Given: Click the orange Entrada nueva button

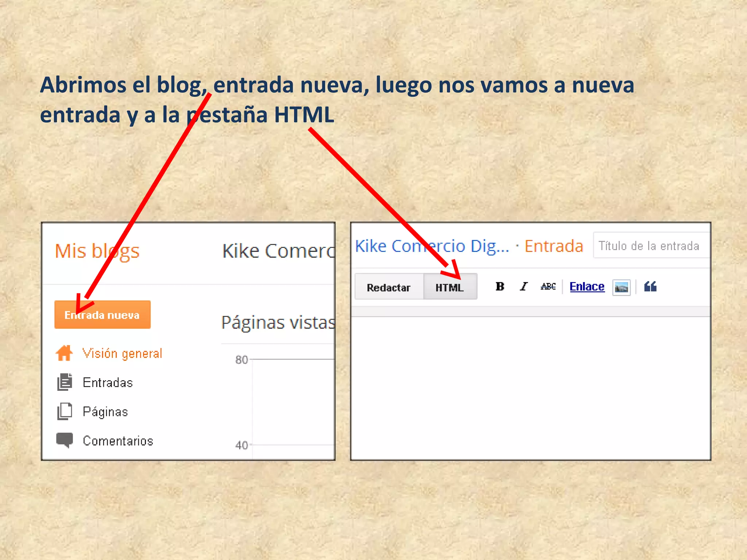Looking at the screenshot, I should pos(102,315).
